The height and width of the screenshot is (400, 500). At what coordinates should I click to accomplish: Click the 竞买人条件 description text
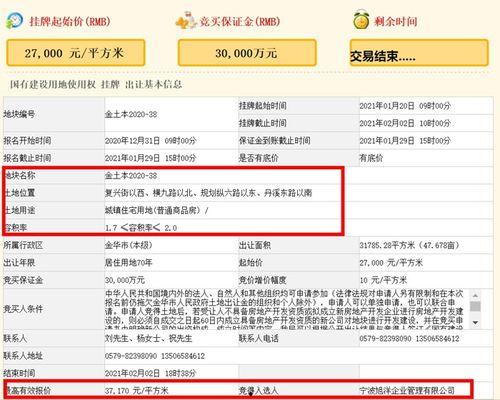pyautogui.click(x=284, y=309)
